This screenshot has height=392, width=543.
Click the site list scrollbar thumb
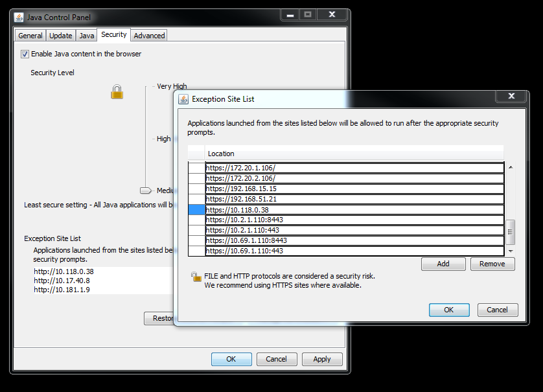(x=511, y=232)
